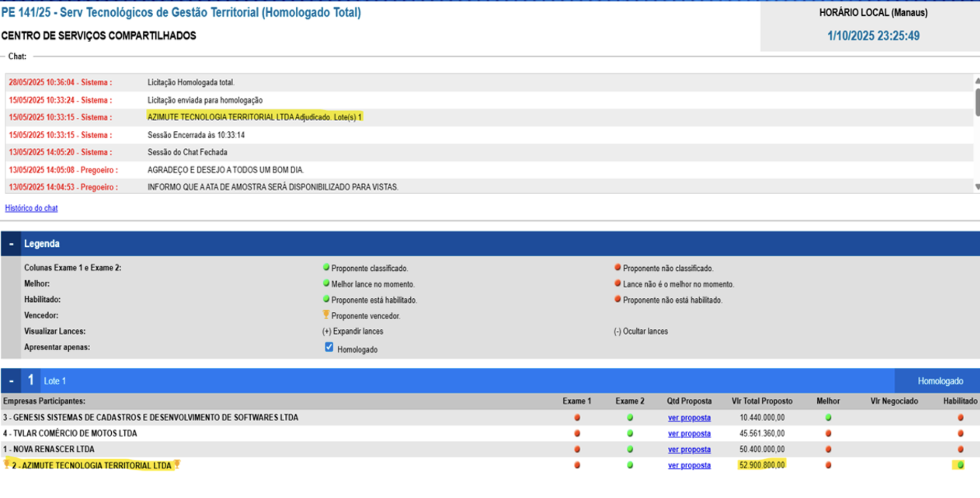The image size is (980, 498).
Task: Collapse the Lote 1 section
Action: 11,381
